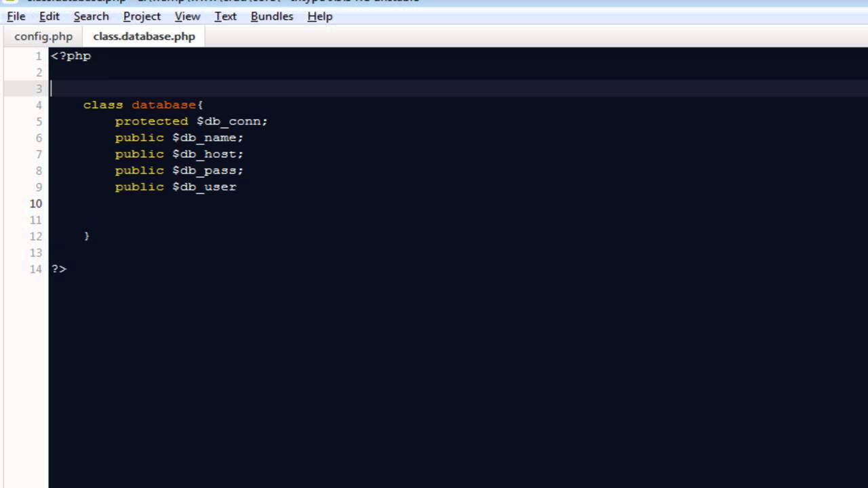Open the File menu
The image size is (868, 488).
[x=16, y=16]
